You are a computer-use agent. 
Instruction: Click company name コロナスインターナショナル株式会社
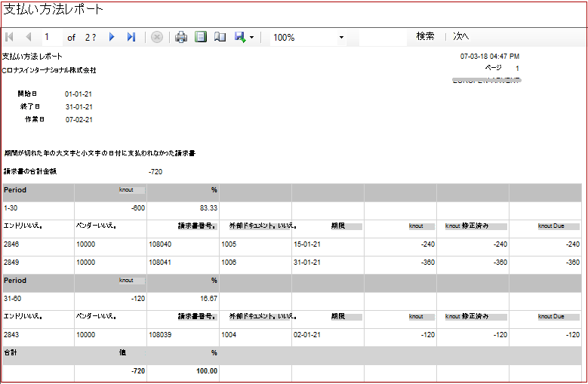[49, 70]
